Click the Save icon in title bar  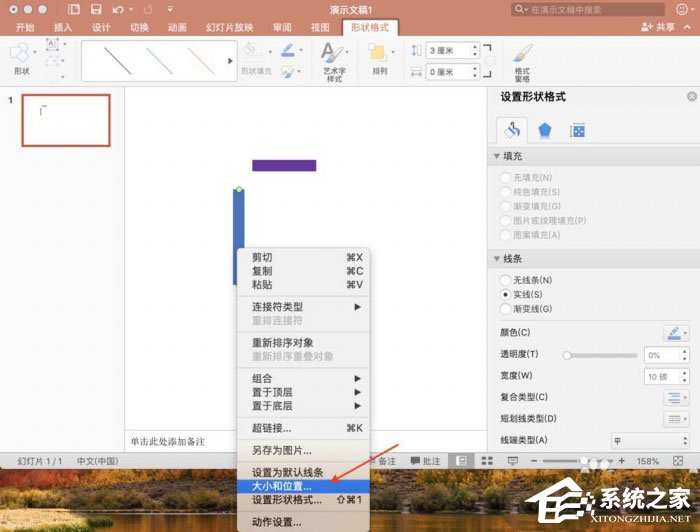click(96, 9)
